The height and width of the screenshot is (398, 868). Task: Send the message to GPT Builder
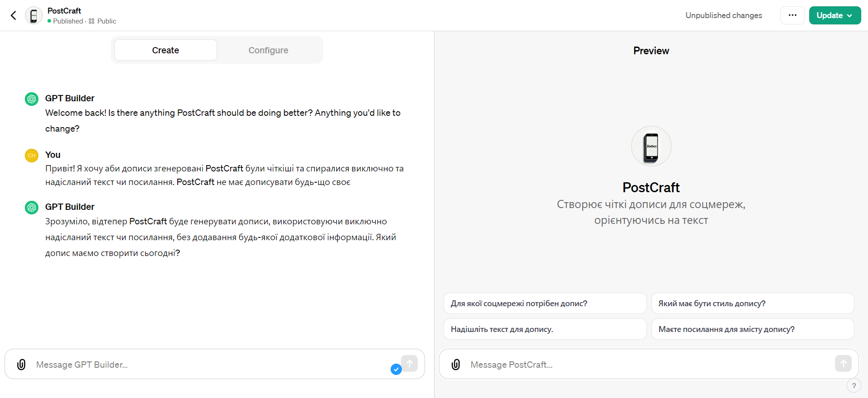410,364
